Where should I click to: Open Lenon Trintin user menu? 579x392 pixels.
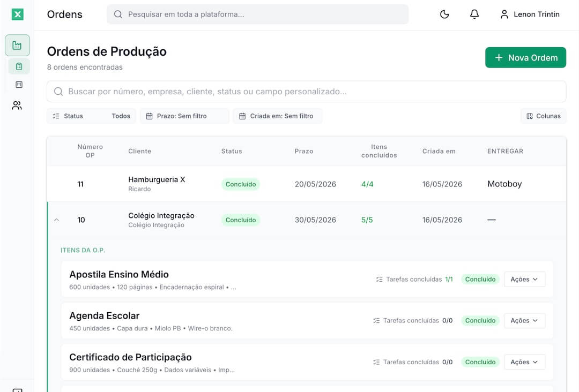click(530, 14)
